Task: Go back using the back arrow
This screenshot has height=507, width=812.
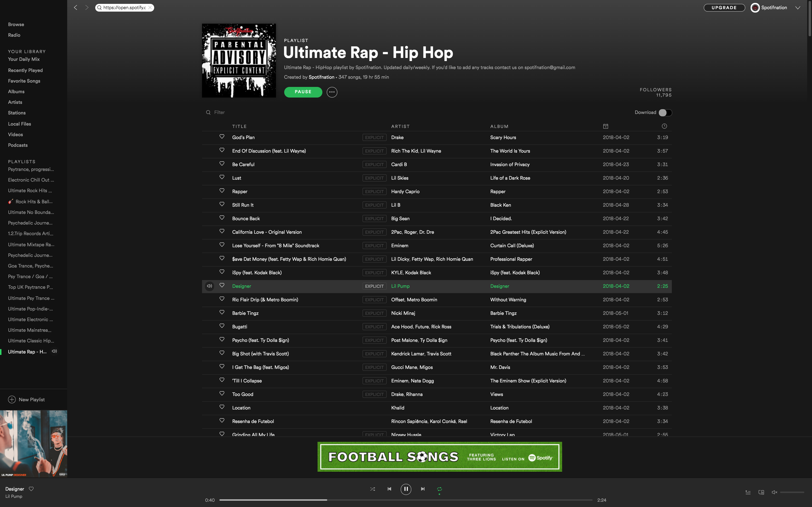Action: coord(76,7)
